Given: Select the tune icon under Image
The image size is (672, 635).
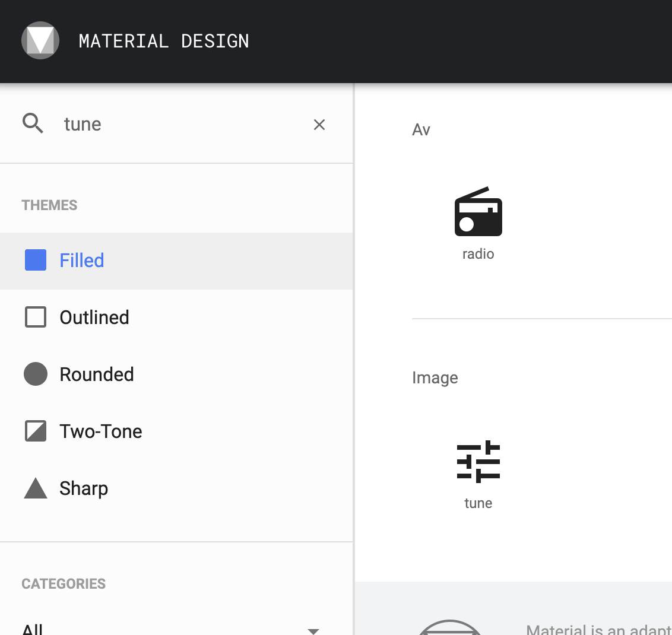Looking at the screenshot, I should tap(478, 461).
